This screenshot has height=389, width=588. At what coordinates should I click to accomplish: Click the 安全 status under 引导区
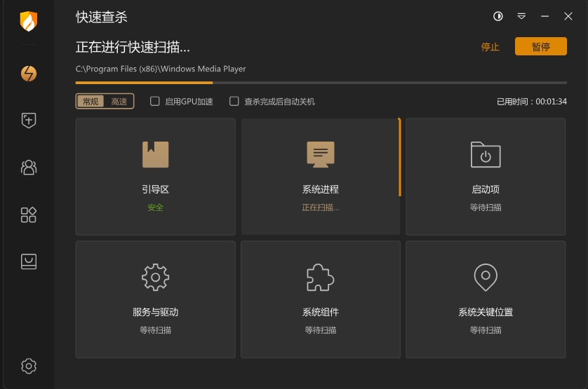click(x=155, y=207)
